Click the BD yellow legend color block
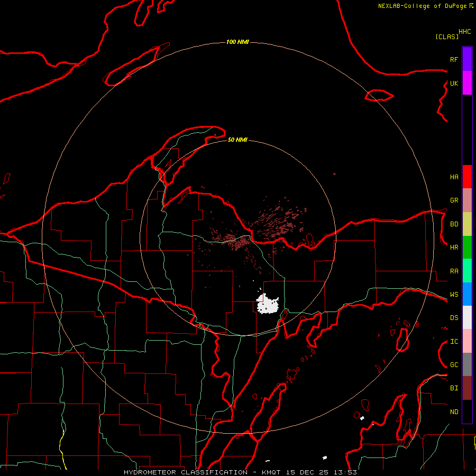Screen dimensions: 476x476 tap(467, 224)
